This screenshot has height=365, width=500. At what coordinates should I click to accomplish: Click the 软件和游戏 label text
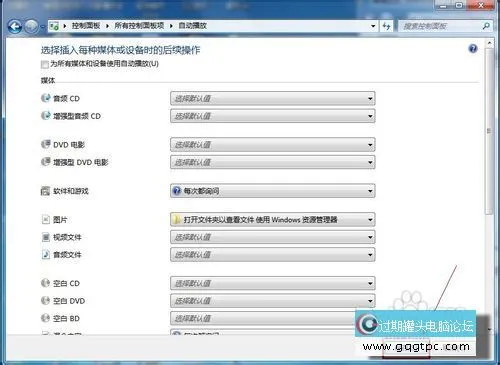71,191
